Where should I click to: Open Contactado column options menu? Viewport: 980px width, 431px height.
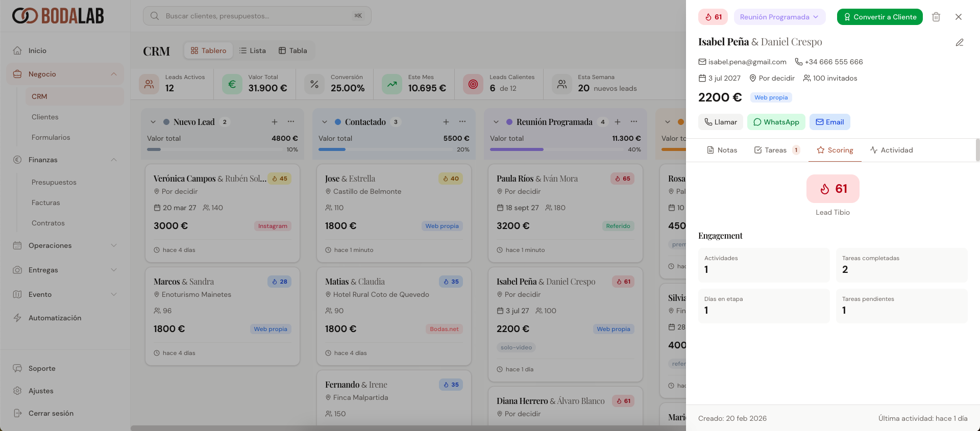point(462,122)
